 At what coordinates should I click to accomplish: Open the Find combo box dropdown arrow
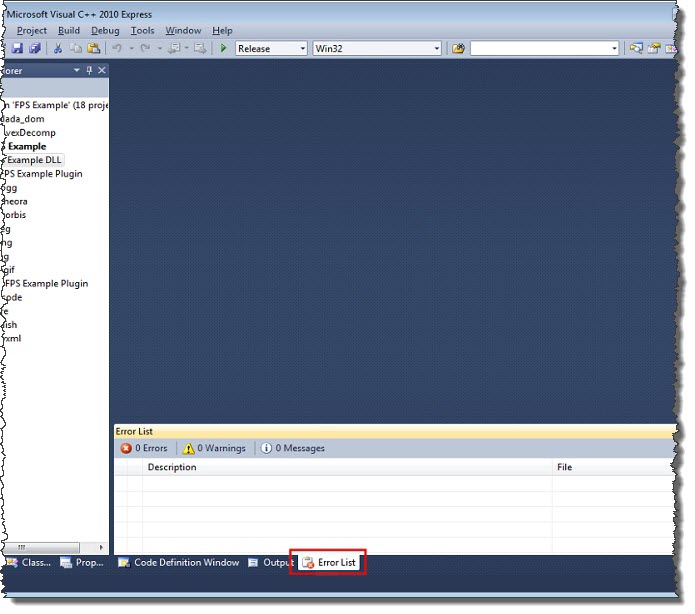coord(614,48)
